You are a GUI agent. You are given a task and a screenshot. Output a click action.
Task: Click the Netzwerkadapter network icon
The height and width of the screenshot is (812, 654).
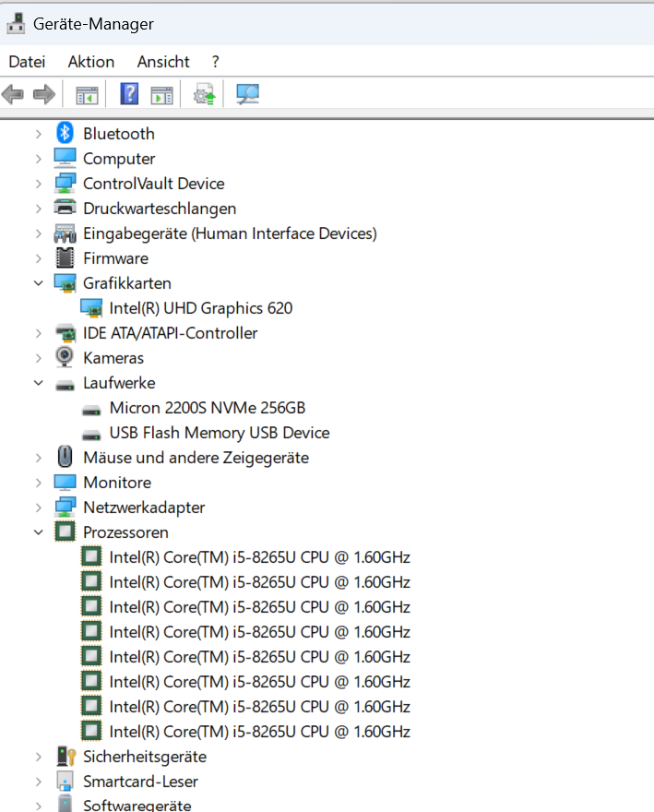tap(65, 507)
